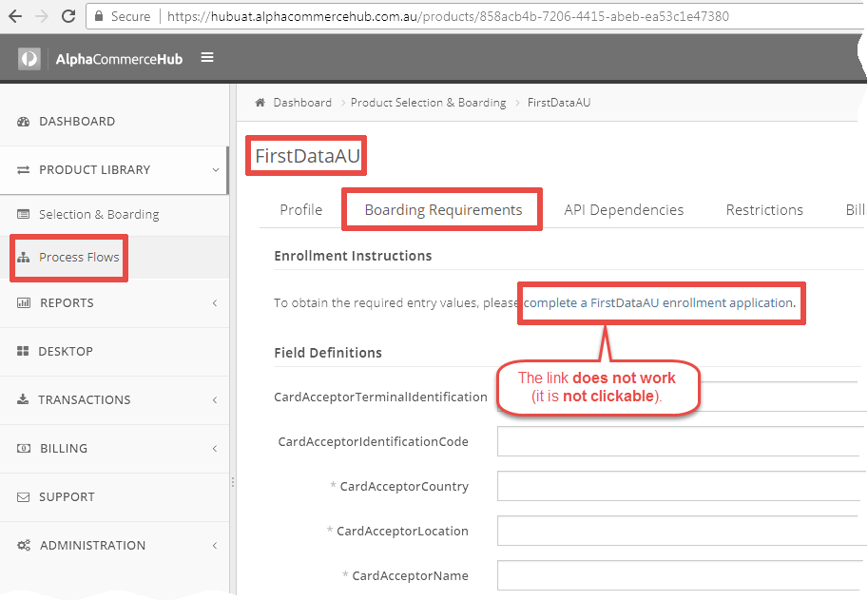The width and height of the screenshot is (868, 601).
Task: Click the Desktop grid icon
Action: point(23,351)
